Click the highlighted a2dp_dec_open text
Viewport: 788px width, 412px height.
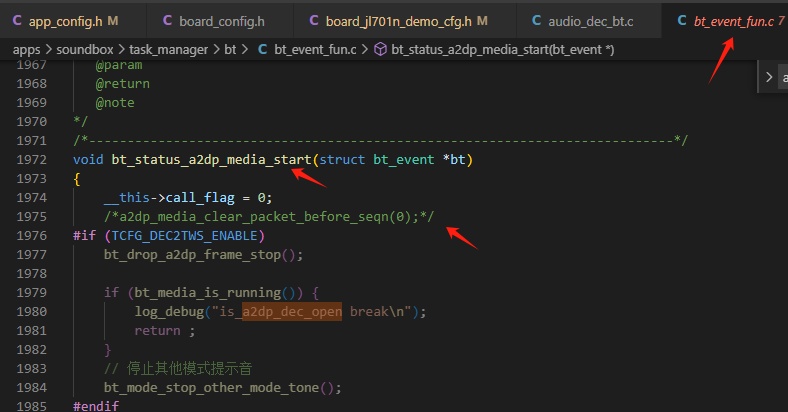(x=292, y=312)
